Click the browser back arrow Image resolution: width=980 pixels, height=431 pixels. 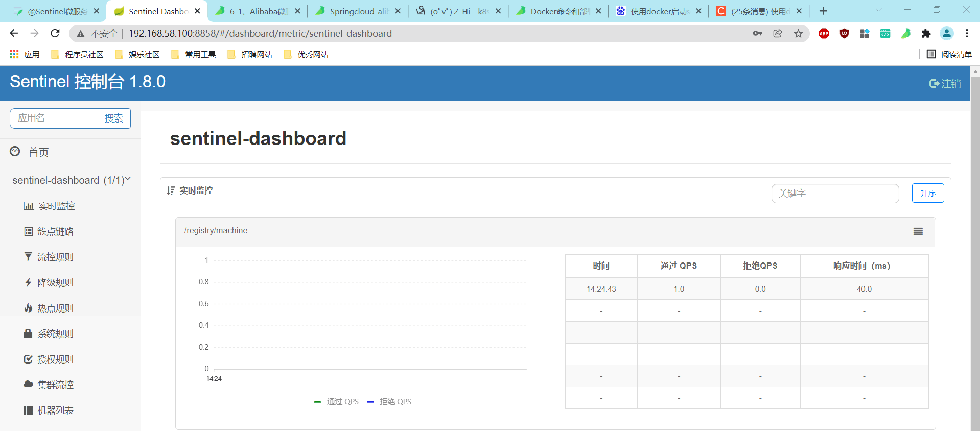14,33
